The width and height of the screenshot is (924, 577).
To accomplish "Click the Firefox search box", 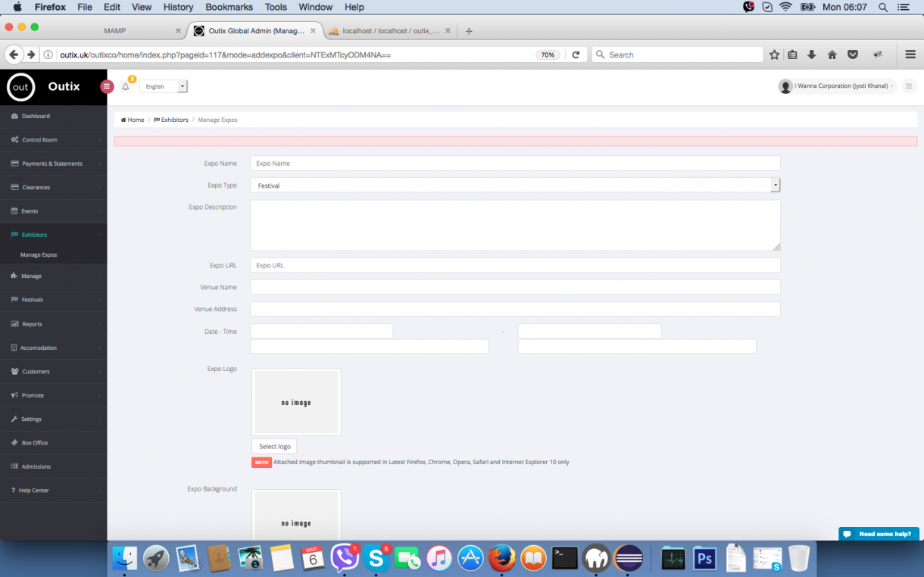I will click(x=677, y=55).
